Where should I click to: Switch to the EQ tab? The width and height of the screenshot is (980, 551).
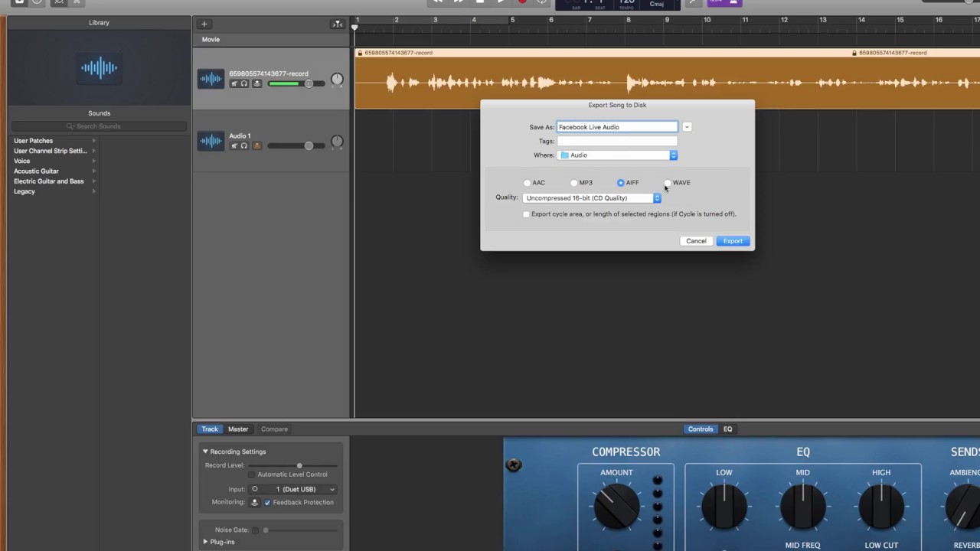pos(728,429)
